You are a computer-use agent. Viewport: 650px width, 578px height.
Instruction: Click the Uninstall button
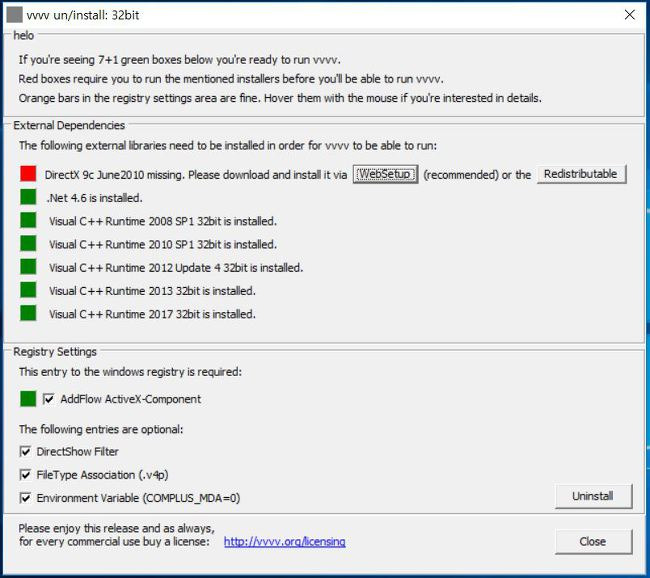[x=593, y=496]
